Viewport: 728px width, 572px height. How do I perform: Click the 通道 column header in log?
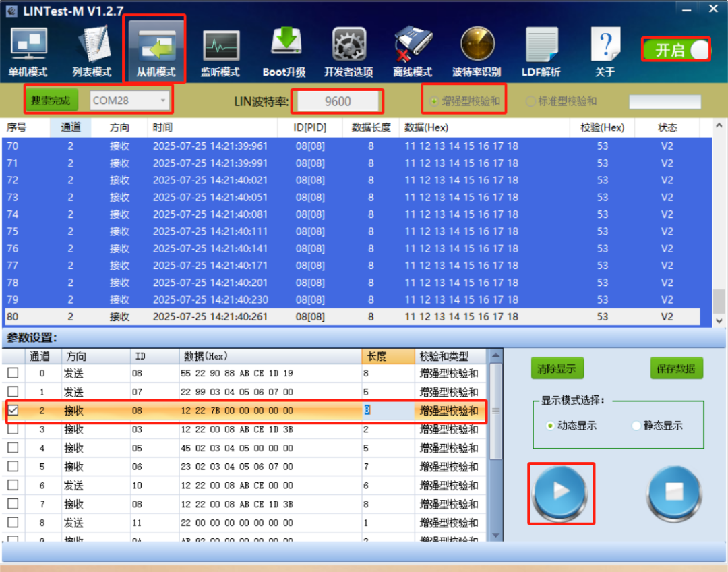point(70,127)
